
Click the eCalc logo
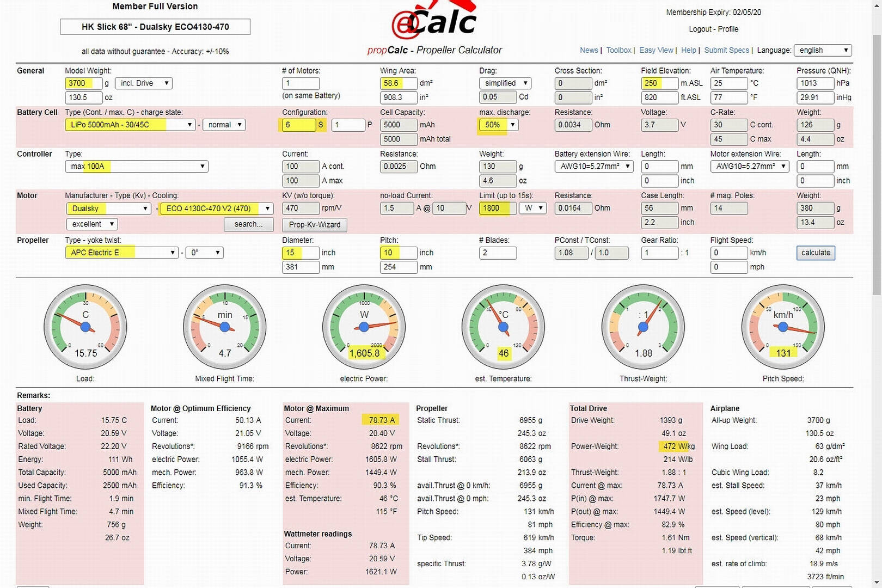[x=434, y=21]
